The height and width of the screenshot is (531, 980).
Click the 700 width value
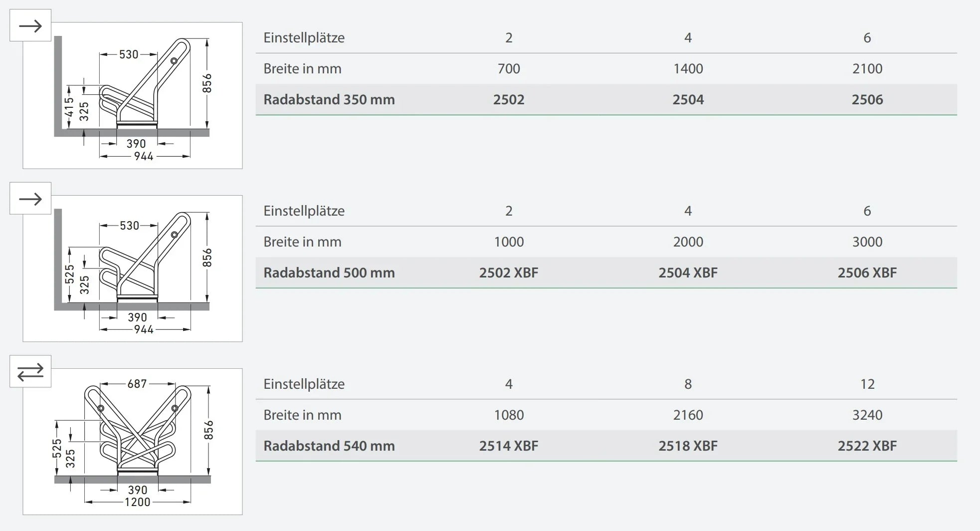click(x=509, y=68)
